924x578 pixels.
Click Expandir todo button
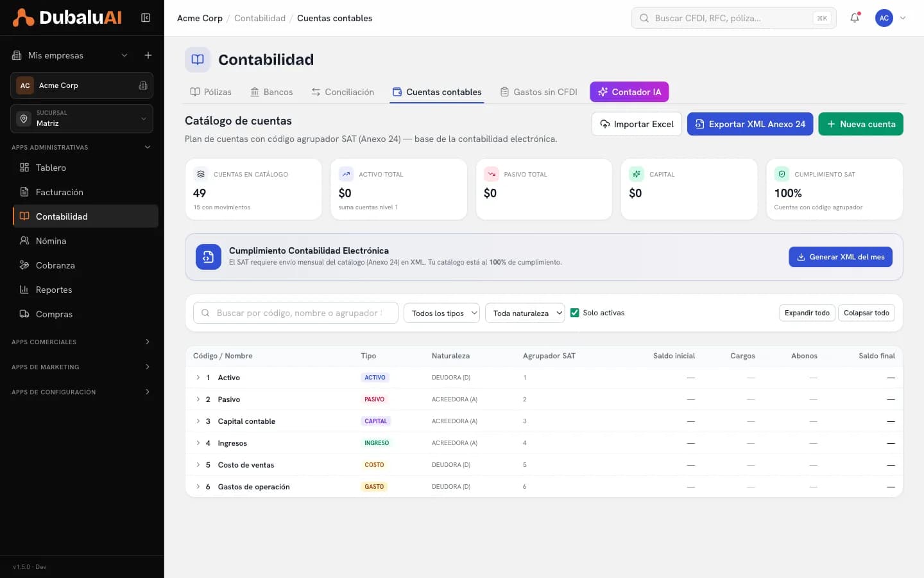click(x=807, y=313)
